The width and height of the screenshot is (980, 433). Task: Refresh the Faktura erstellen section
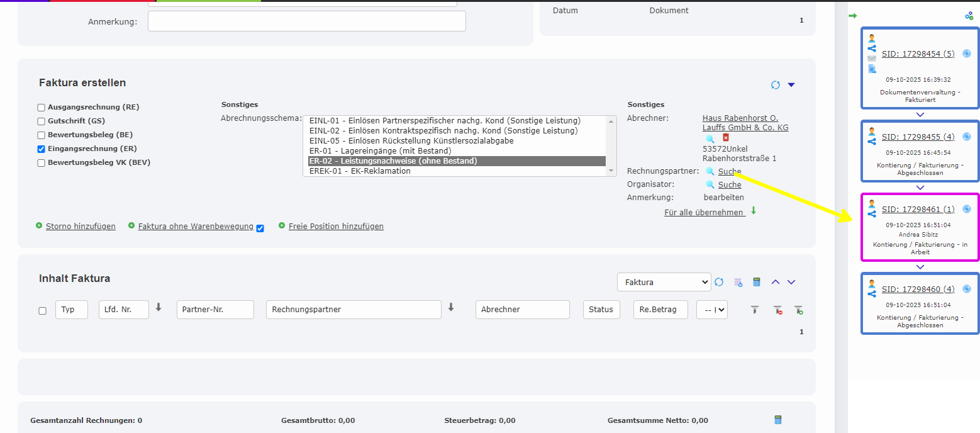[776, 85]
